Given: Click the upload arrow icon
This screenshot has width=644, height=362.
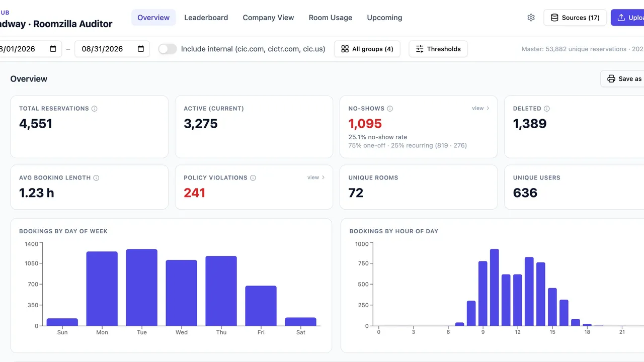Looking at the screenshot, I should (x=621, y=18).
